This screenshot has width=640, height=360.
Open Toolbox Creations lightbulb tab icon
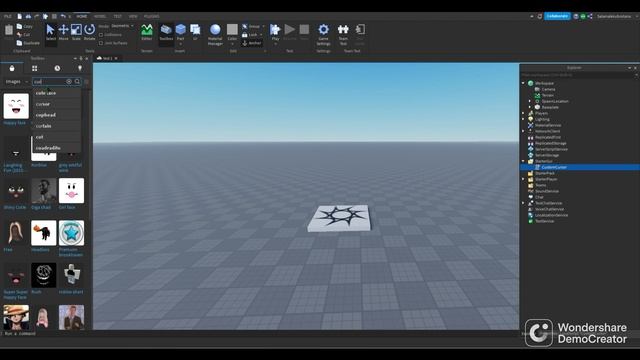click(x=80, y=68)
